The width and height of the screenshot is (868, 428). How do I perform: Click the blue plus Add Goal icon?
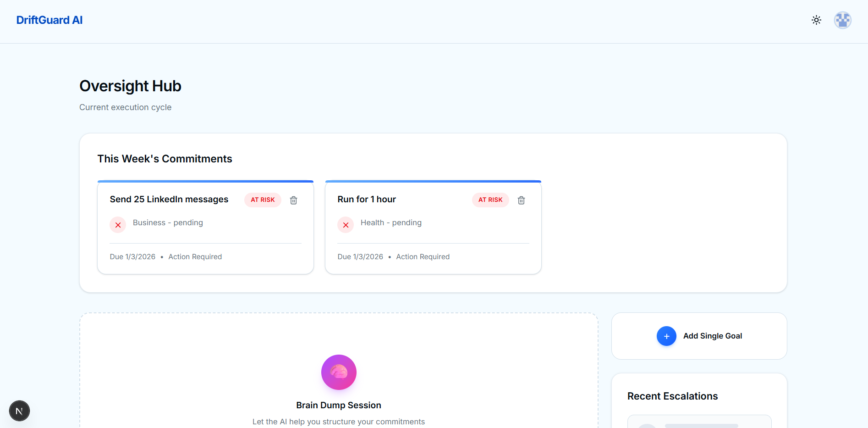click(x=666, y=336)
